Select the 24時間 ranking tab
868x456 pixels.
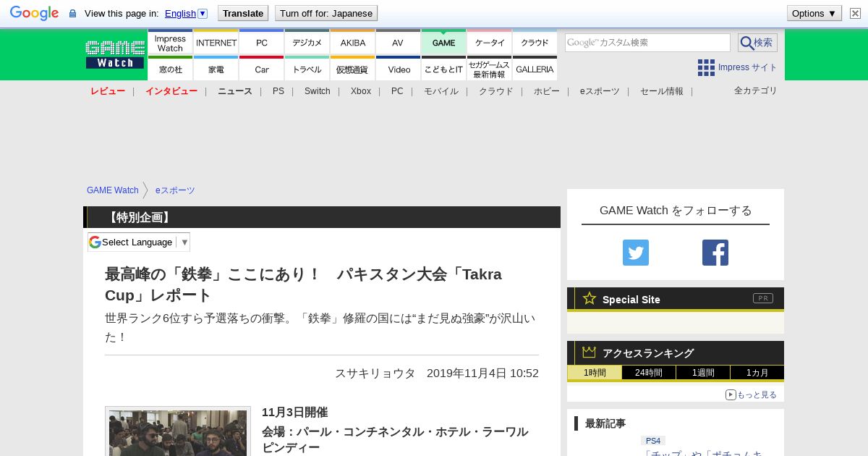point(649,373)
